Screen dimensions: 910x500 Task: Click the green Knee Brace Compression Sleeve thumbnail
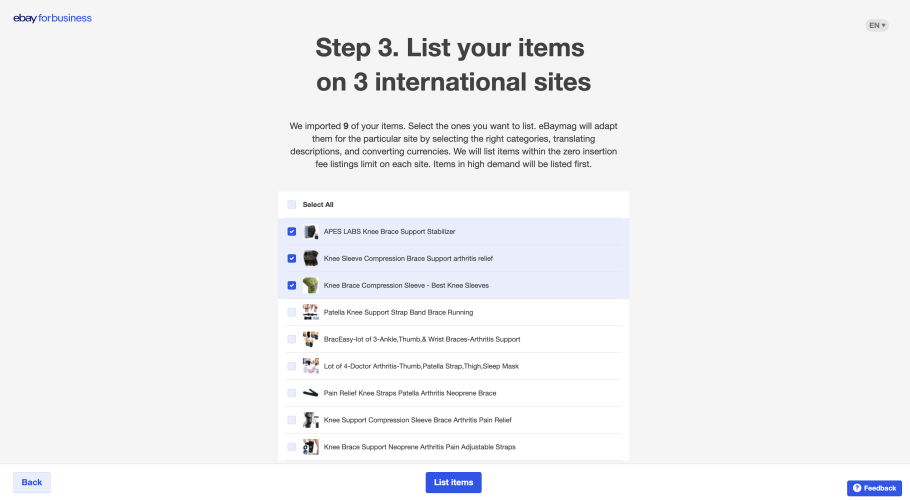310,285
